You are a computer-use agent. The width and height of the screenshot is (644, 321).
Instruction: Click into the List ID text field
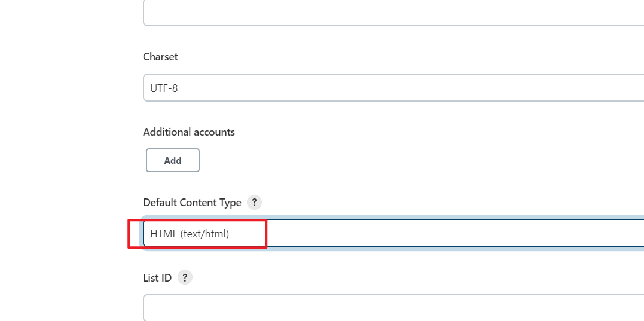point(393,307)
